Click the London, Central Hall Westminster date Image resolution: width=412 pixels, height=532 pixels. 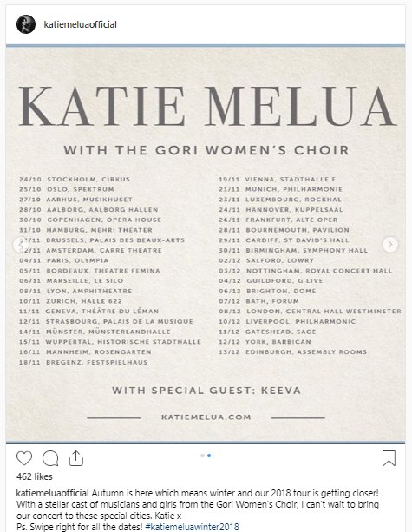(310, 311)
